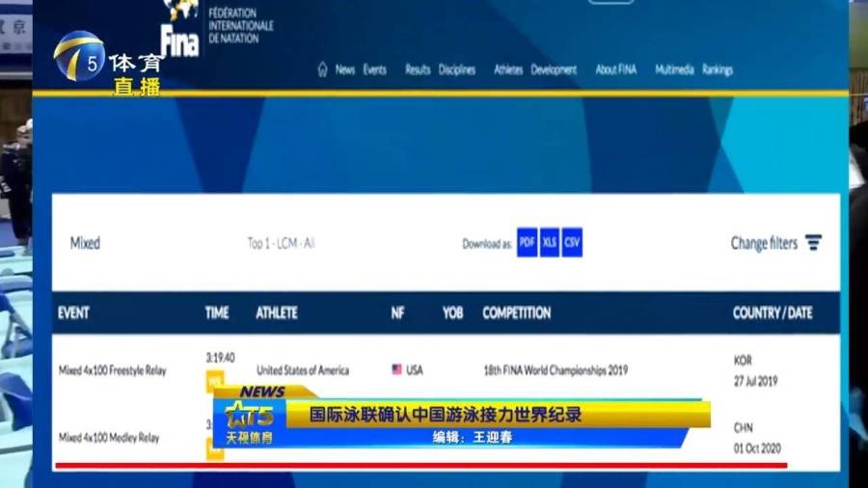Click the filter lines icon

click(813, 242)
